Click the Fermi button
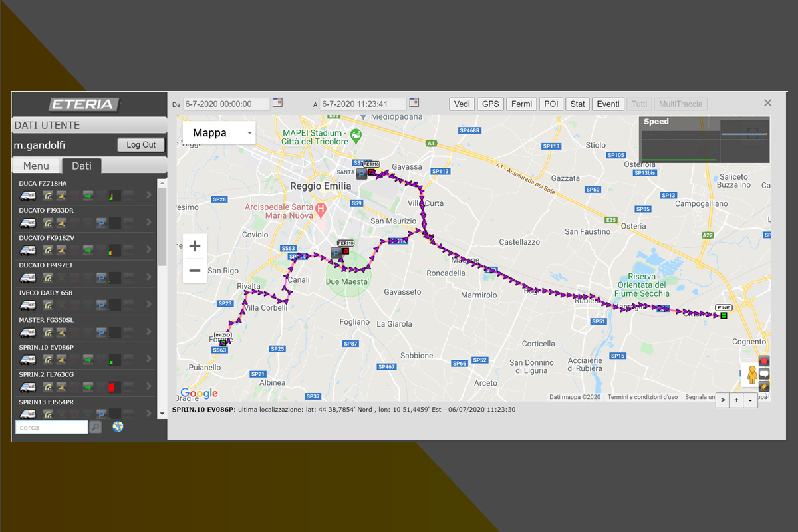The width and height of the screenshot is (798, 532). 522,104
